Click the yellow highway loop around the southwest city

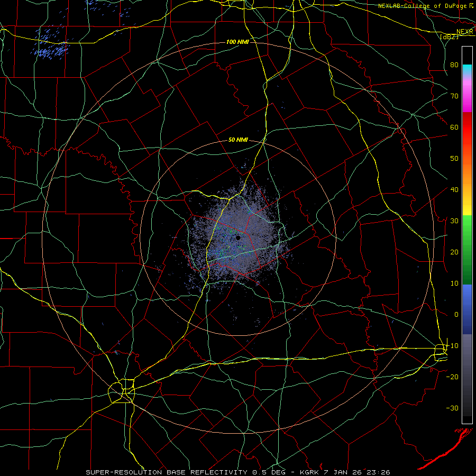pyautogui.click(x=122, y=391)
